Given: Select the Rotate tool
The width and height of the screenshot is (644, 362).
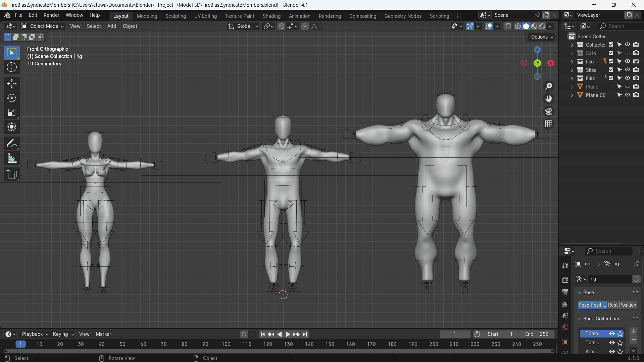Looking at the screenshot, I should (x=12, y=98).
